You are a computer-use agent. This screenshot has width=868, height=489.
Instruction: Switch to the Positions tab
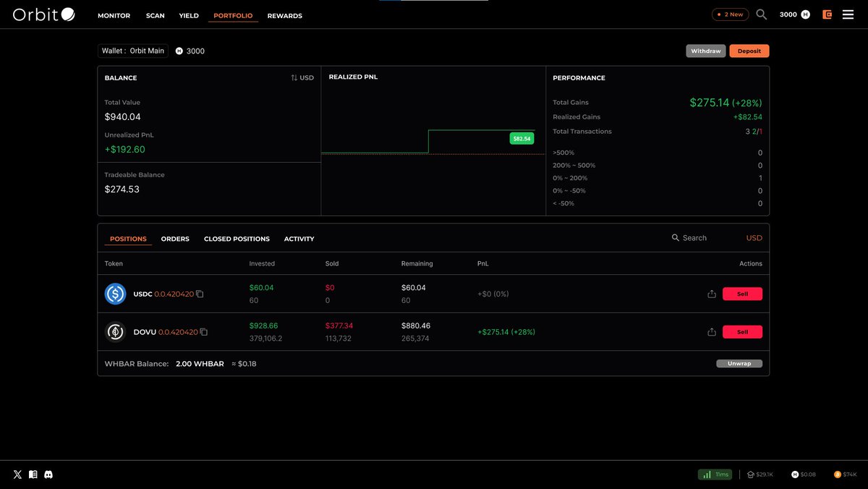click(x=128, y=239)
